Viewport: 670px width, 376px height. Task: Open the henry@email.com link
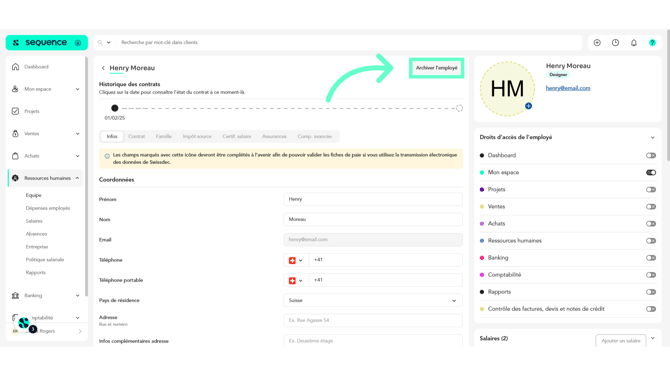pyautogui.click(x=568, y=88)
